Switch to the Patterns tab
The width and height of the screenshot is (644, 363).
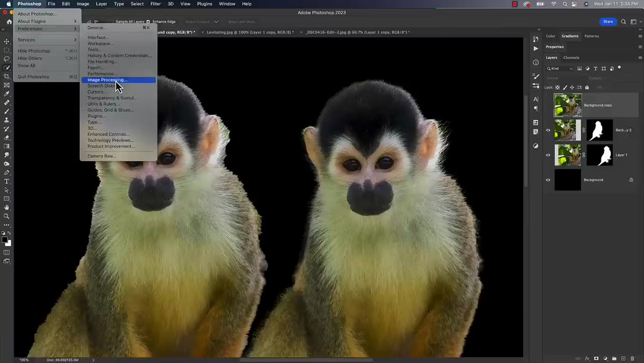tap(591, 36)
